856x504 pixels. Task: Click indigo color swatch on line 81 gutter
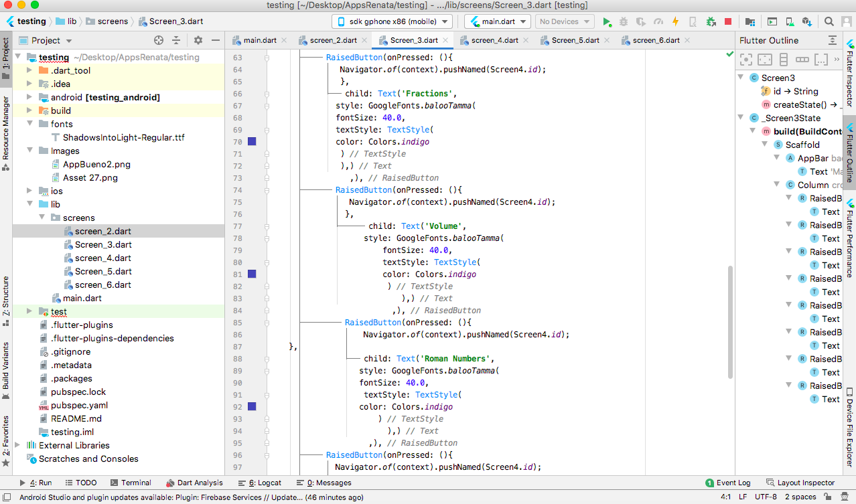(252, 274)
